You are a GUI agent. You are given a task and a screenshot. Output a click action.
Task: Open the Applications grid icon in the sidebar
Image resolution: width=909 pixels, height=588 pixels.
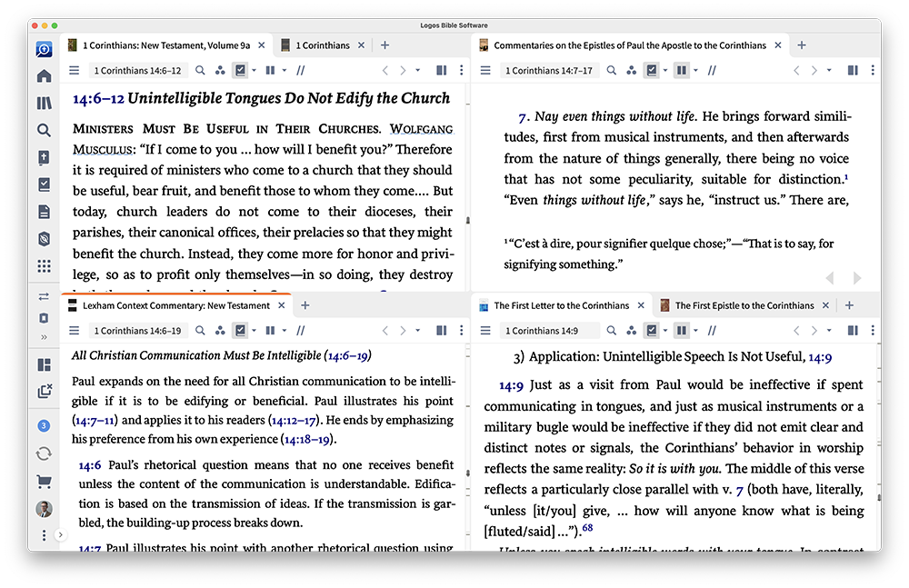(44, 266)
